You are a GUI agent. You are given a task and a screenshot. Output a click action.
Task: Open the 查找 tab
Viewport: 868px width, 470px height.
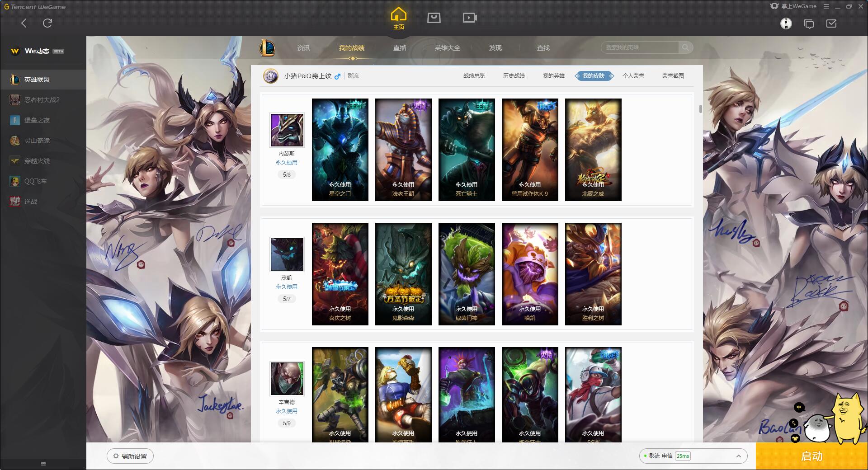point(543,48)
